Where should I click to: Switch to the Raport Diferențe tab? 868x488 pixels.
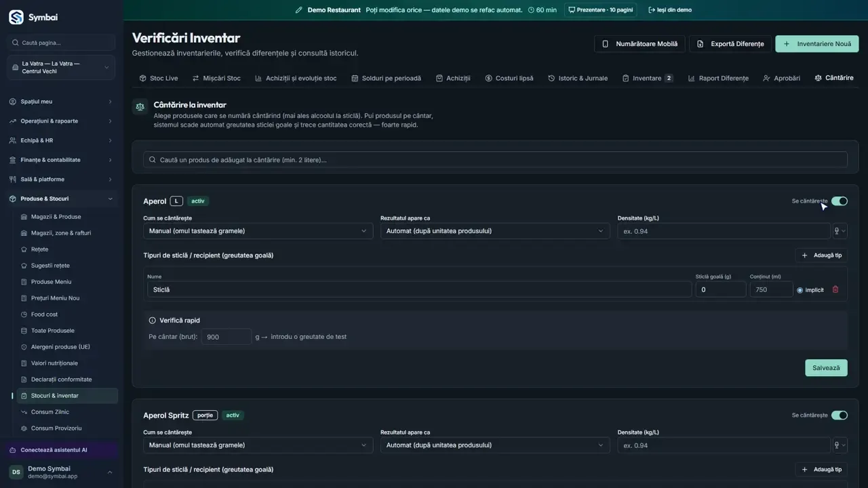[718, 78]
